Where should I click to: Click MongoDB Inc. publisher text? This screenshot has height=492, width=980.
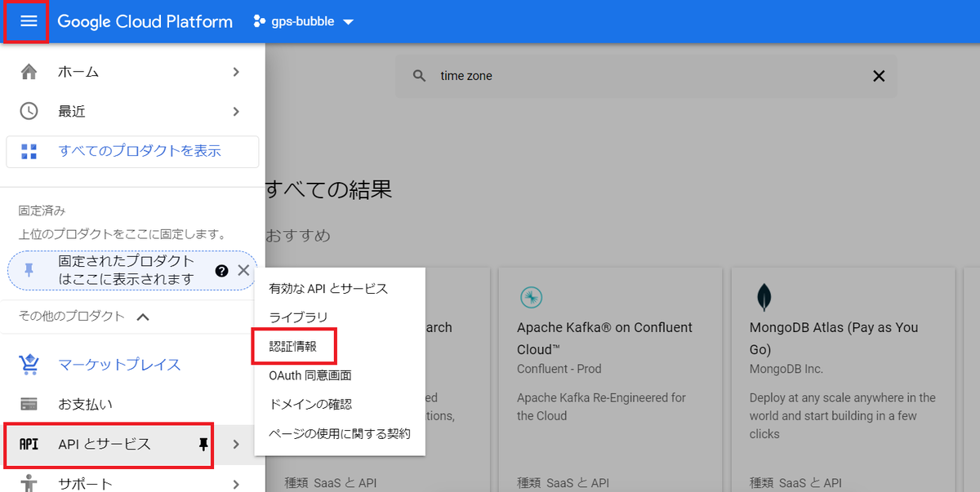[x=786, y=369]
